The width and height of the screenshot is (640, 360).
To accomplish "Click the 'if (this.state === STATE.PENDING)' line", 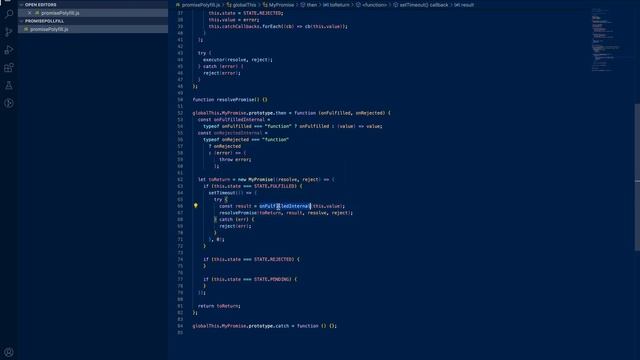I will tap(250, 279).
